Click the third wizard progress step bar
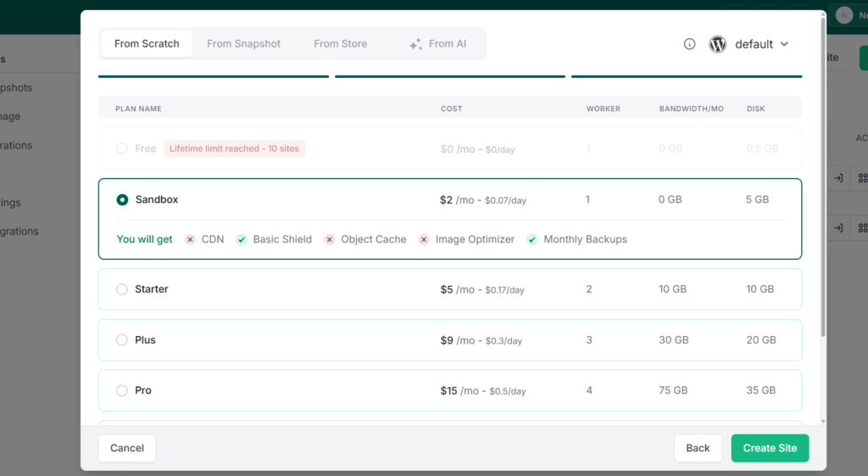 click(x=687, y=76)
